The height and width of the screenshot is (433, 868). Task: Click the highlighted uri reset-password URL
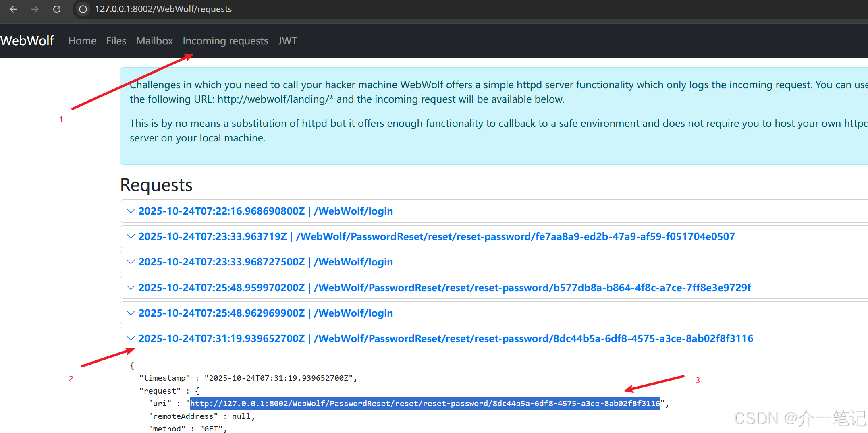pos(425,403)
